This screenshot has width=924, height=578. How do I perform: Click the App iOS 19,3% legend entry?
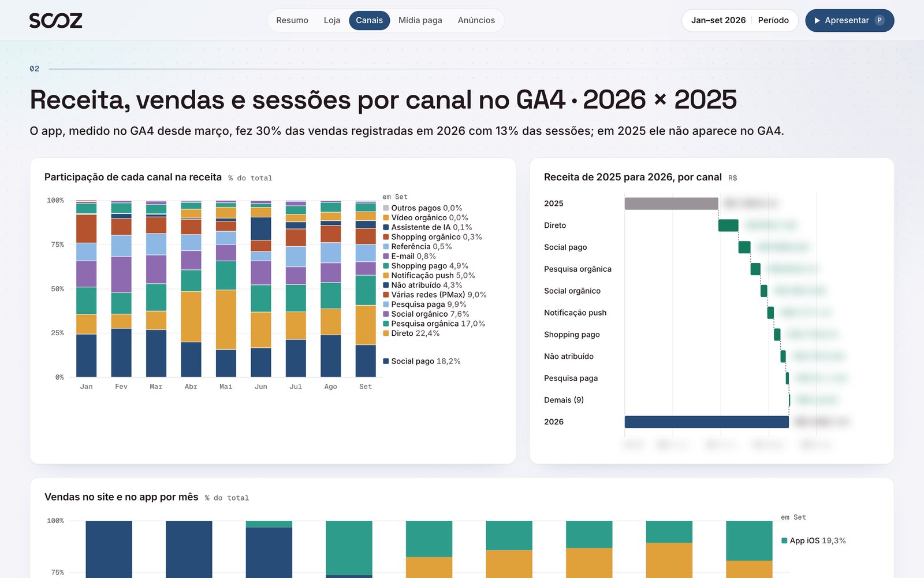(814, 541)
